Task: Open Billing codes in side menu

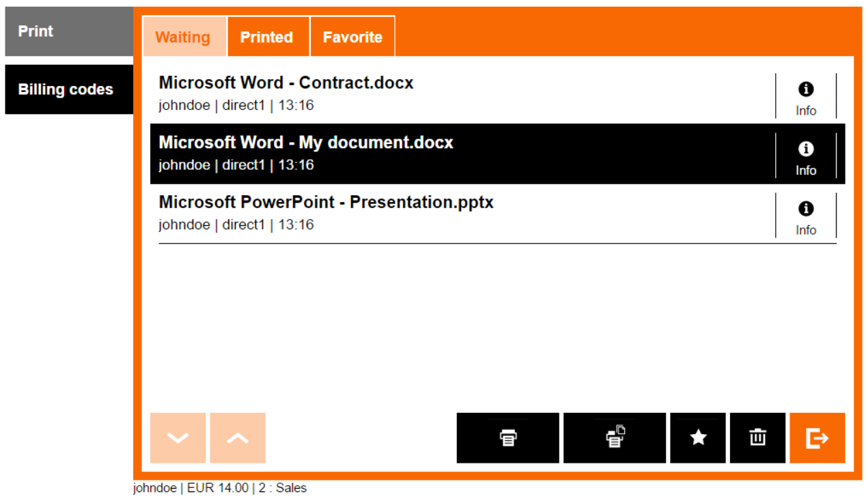Action: pos(68,89)
